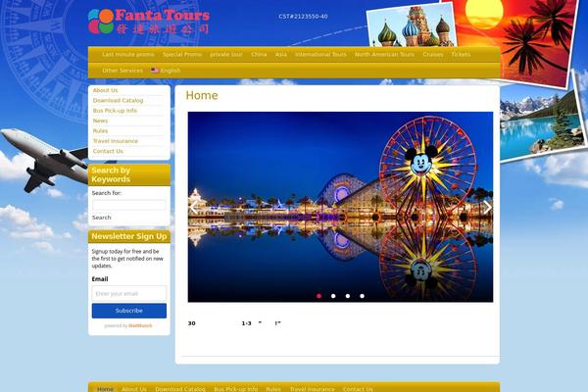Open Download Catalog in the sidebar
This screenshot has width=588, height=392.
pos(119,101)
